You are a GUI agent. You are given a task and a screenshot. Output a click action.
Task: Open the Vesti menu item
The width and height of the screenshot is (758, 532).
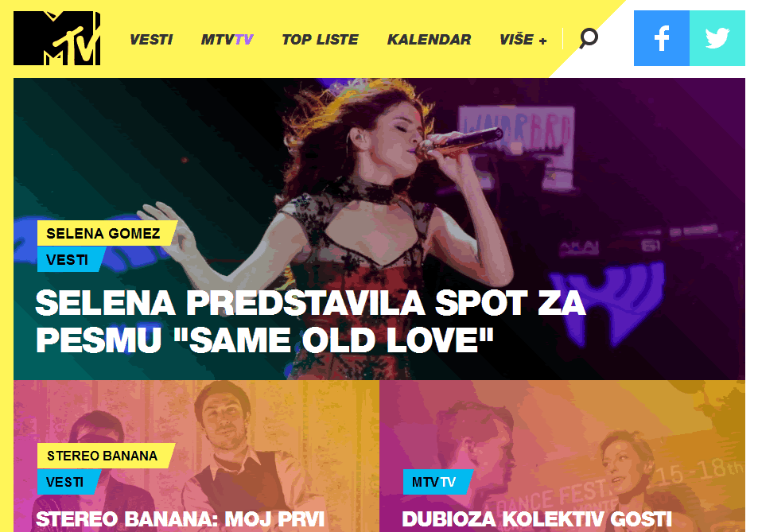click(151, 40)
